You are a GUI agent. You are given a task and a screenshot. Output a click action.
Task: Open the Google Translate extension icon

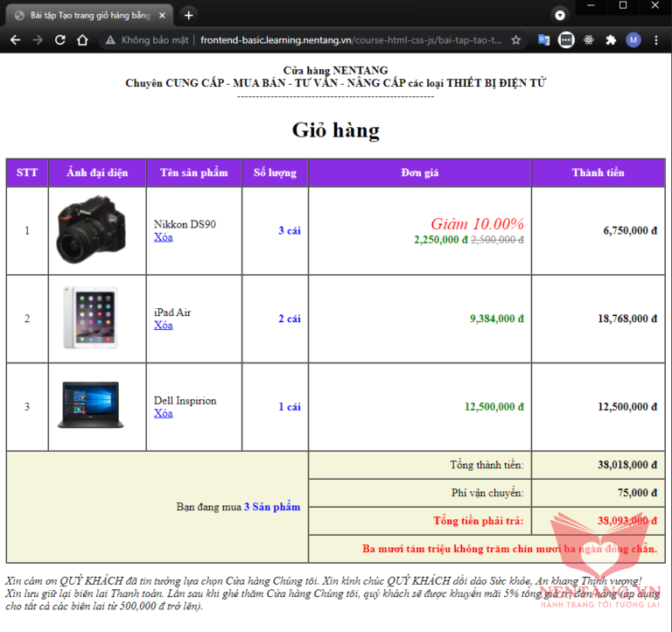coord(543,40)
